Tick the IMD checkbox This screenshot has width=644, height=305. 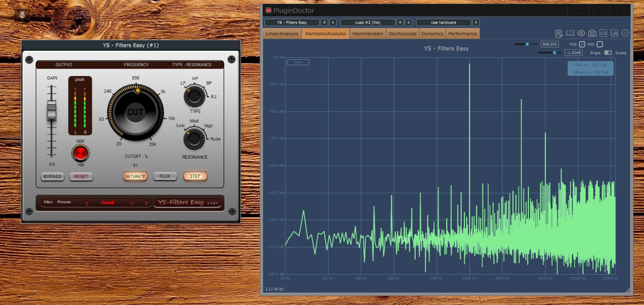tap(599, 44)
